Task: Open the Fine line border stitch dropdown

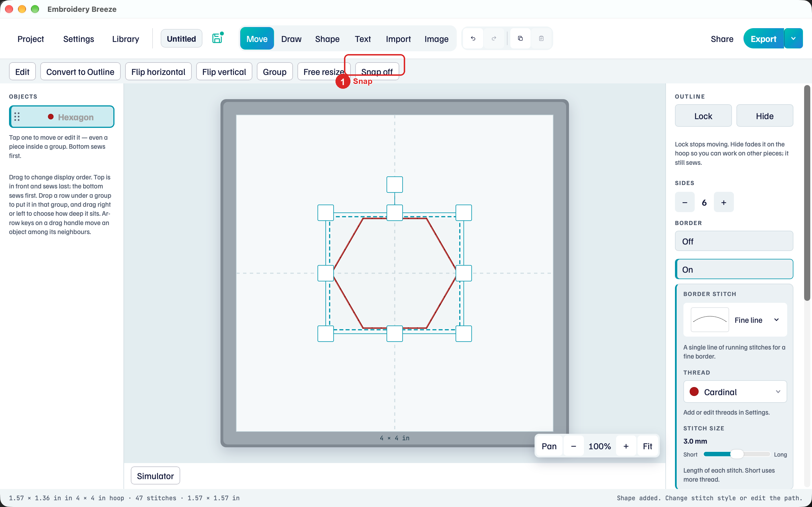Action: (735, 320)
